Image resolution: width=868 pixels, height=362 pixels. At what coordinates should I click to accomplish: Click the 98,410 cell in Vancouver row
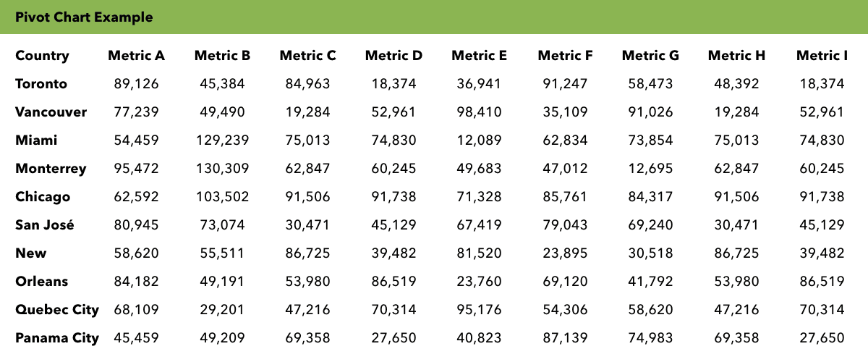click(479, 112)
